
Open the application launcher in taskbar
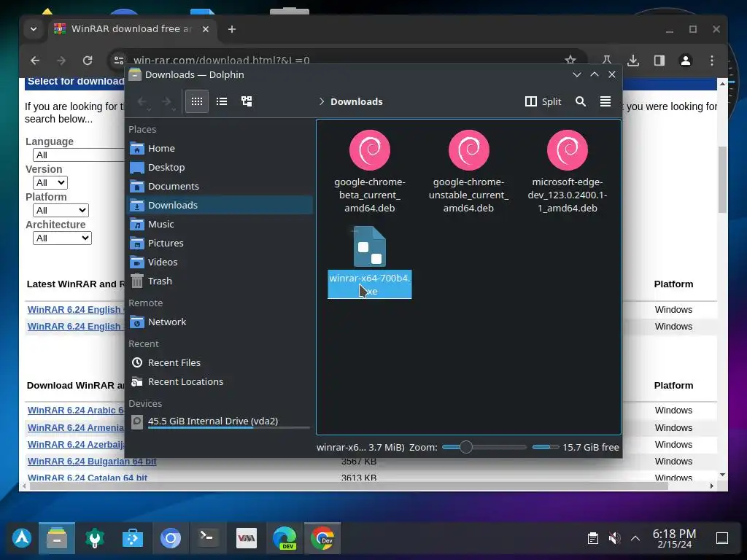tap(22, 538)
